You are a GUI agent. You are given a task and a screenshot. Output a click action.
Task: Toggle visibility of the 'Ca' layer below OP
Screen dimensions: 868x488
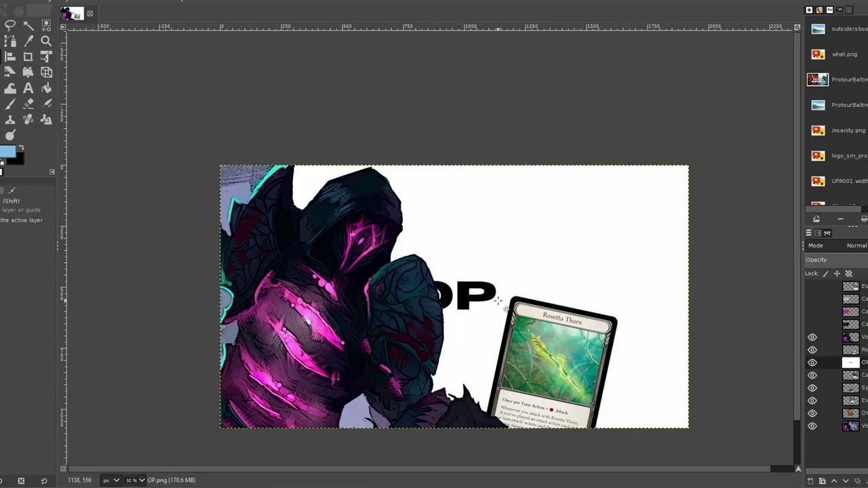812,375
